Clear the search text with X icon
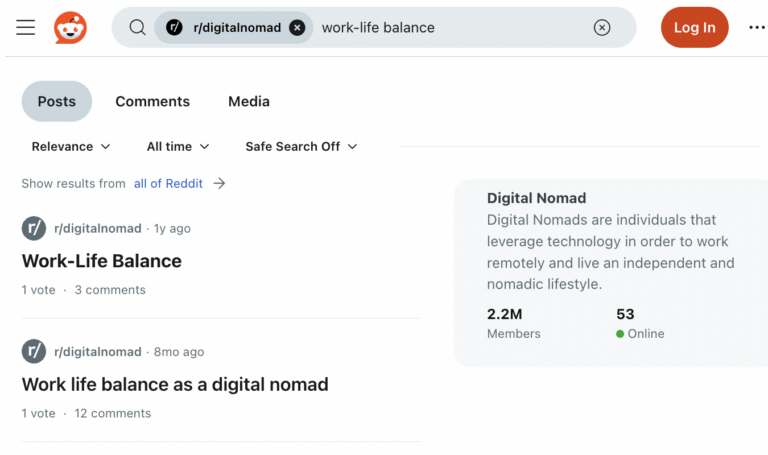The height and width of the screenshot is (455, 768). coord(602,28)
